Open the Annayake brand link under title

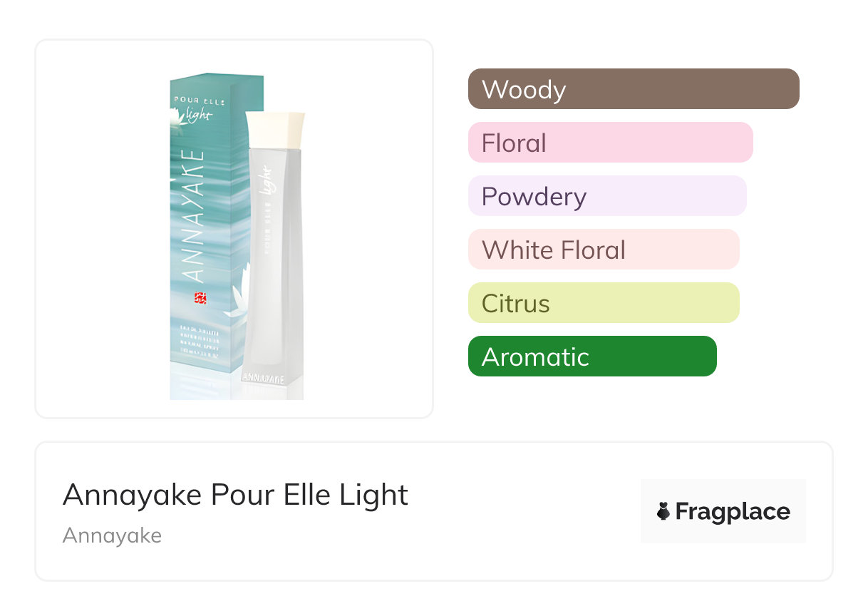click(x=112, y=535)
